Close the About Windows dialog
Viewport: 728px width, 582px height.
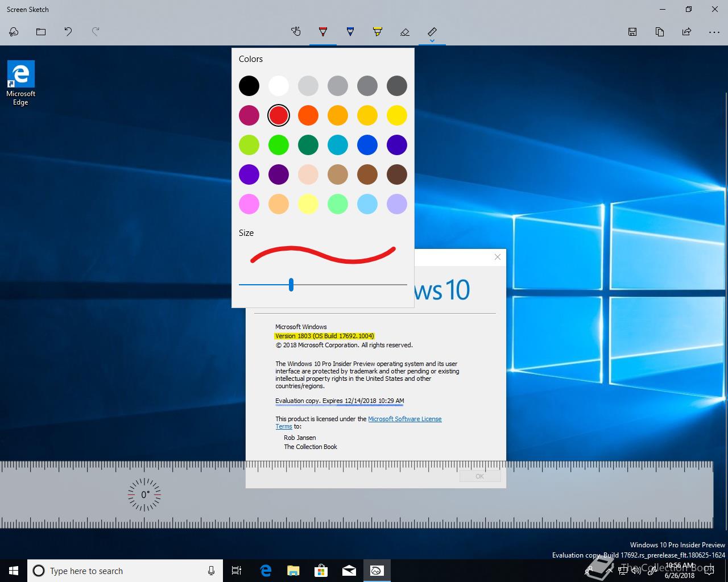coord(498,257)
